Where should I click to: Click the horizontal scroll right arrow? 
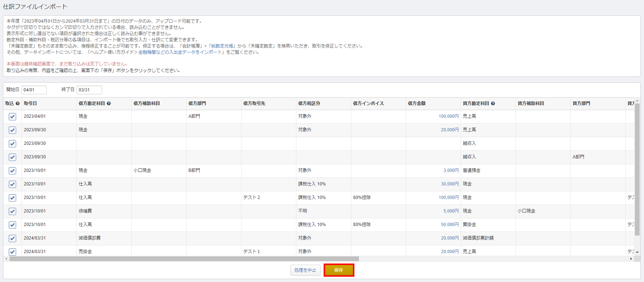pyautogui.click(x=631, y=259)
